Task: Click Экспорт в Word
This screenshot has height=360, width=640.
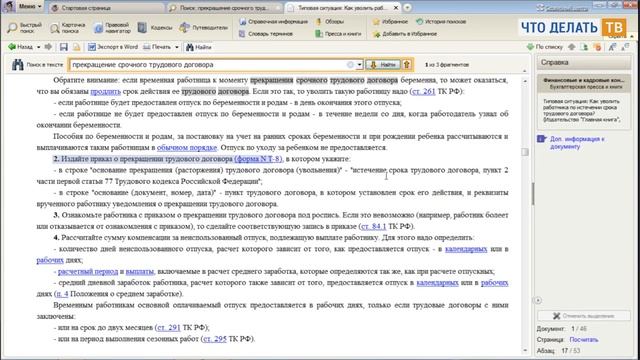Action: coord(113,47)
